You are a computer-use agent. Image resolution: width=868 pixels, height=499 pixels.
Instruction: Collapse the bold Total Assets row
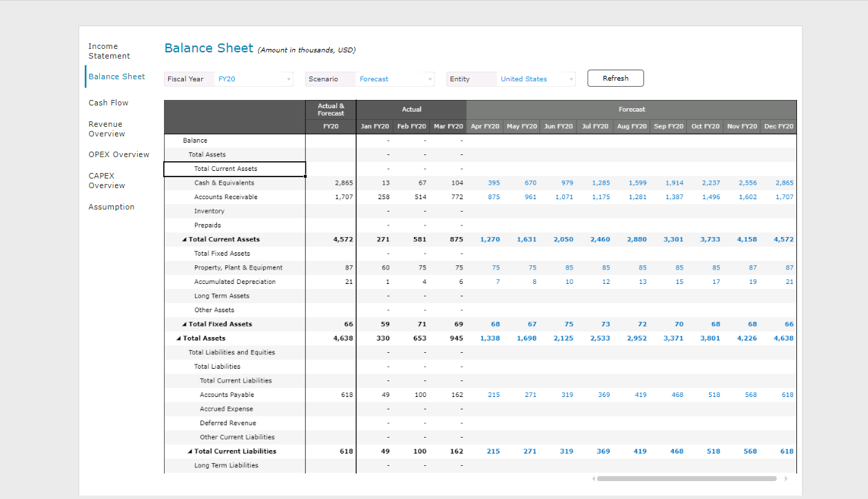tap(179, 338)
